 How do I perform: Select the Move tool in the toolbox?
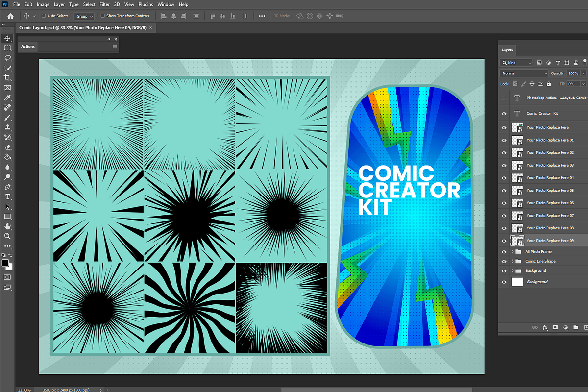pos(7,38)
